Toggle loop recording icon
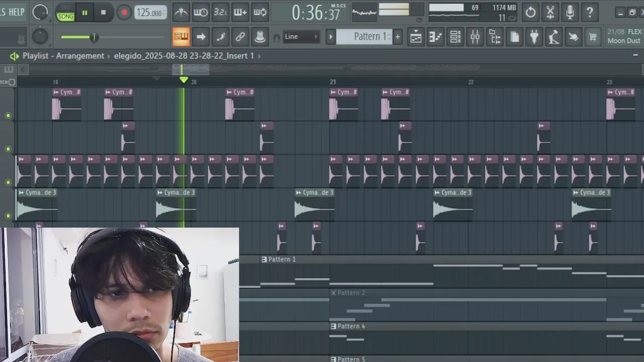This screenshot has height=362, width=644. coord(260,12)
